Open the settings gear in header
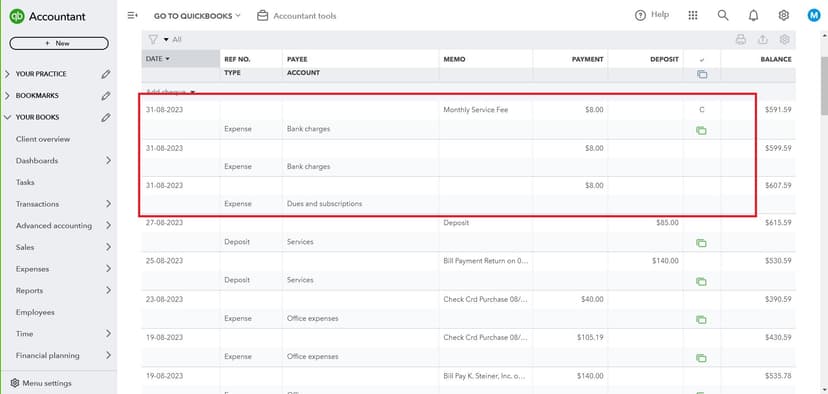Image resolution: width=828 pixels, height=394 pixels. 784,15
